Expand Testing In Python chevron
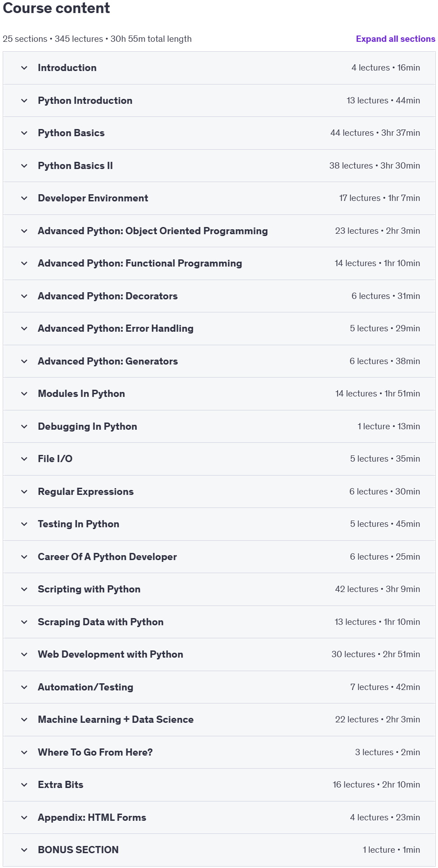Viewport: 438px width, 868px height. (24, 524)
